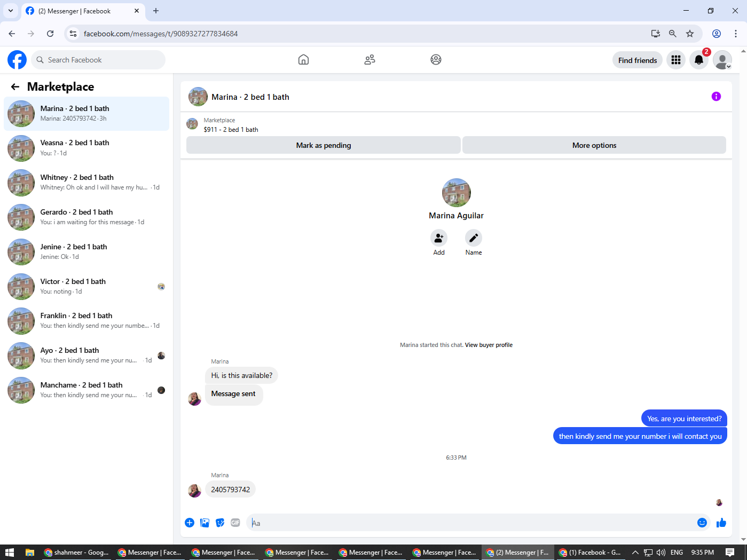Image resolution: width=747 pixels, height=560 pixels.
Task: Click the browser address bar URL
Action: click(161, 34)
